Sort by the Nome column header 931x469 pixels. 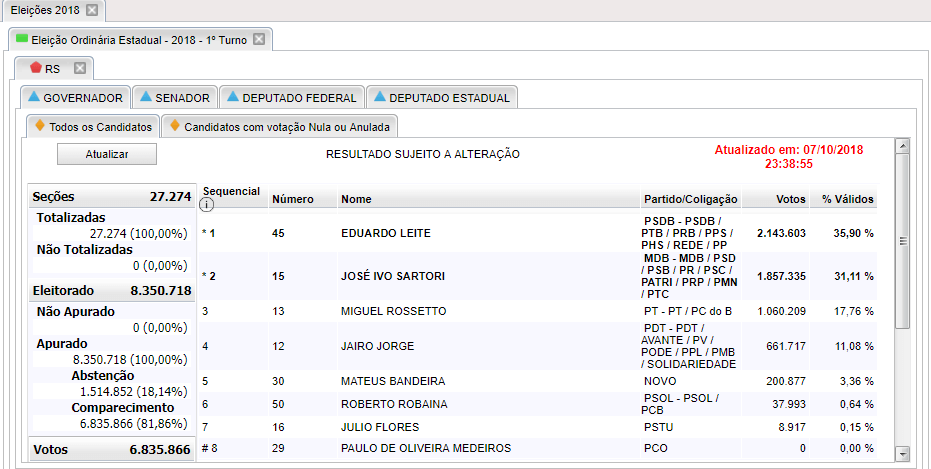click(356, 199)
